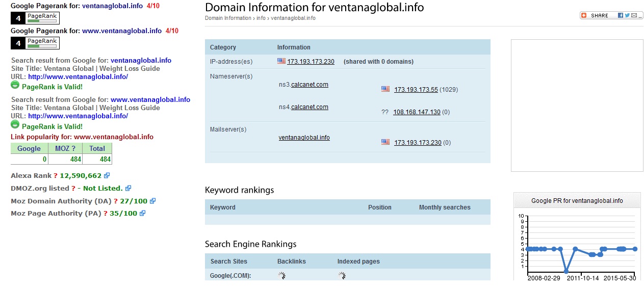The width and height of the screenshot is (644, 288).
Task: Click the orange plus Share button
Action: [584, 15]
